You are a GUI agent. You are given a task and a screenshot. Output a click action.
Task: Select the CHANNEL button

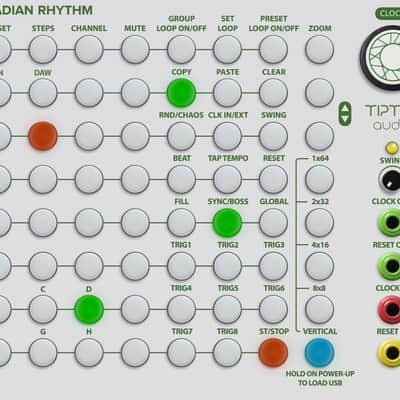pos(89,50)
